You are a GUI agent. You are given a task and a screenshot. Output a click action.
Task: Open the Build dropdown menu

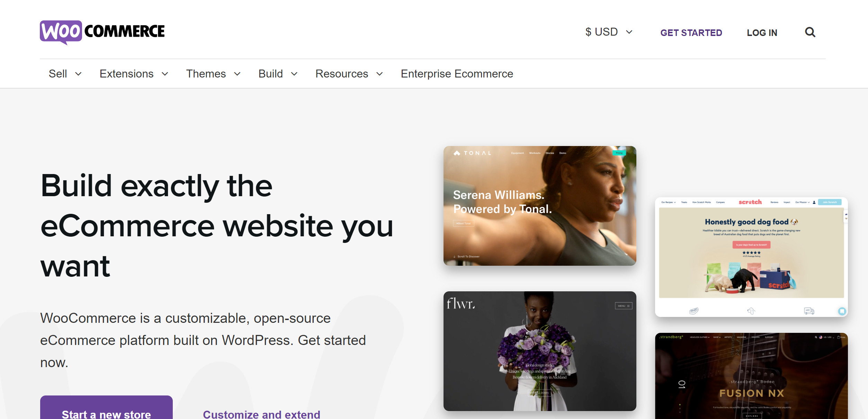coord(277,74)
